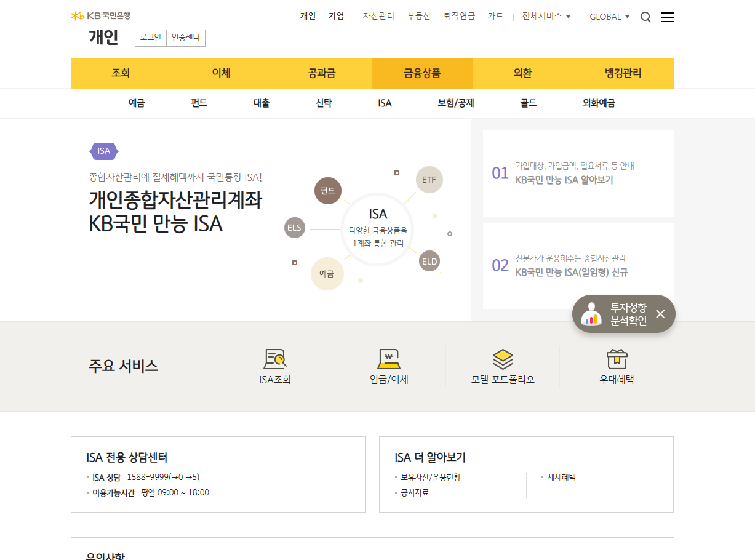The height and width of the screenshot is (560, 755).
Task: Select the 입금/이체 icon
Action: [389, 359]
